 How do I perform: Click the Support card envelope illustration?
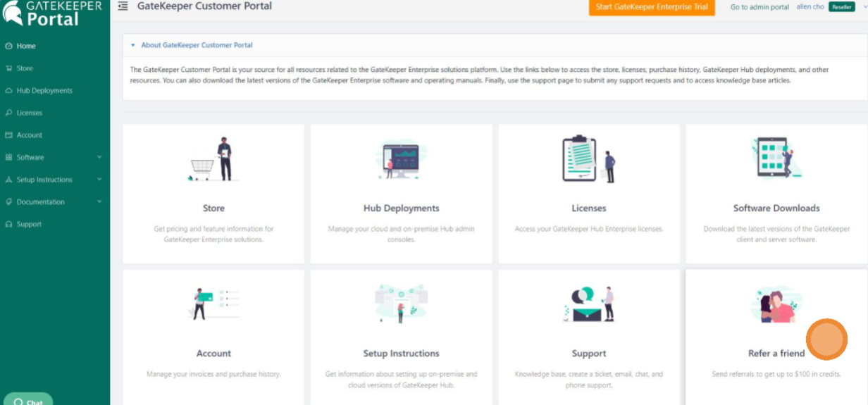(x=590, y=304)
